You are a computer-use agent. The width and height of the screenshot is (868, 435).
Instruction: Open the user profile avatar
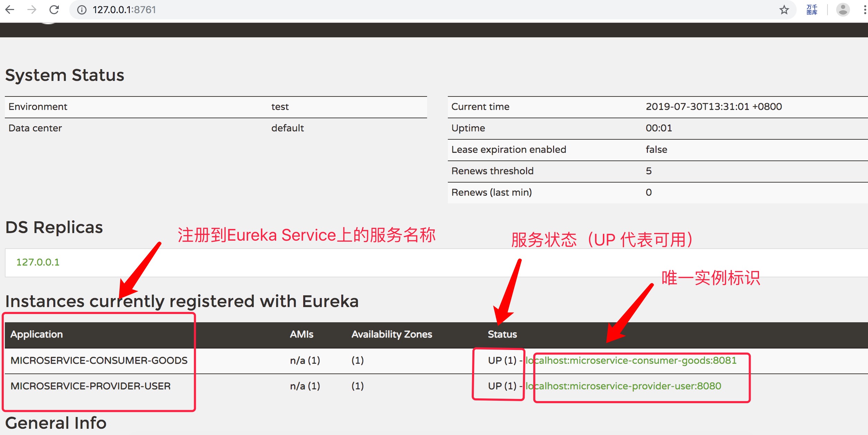coord(843,10)
